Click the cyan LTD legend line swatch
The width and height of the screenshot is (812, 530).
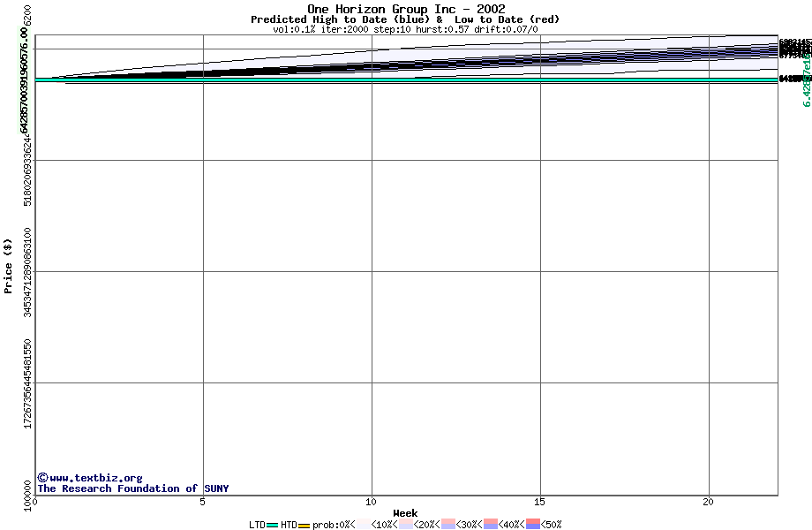pos(273,526)
